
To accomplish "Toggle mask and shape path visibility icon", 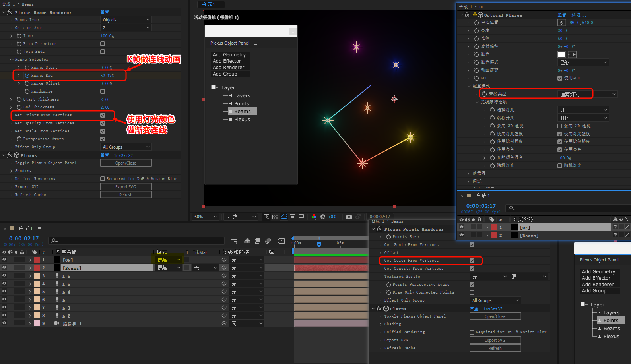I will point(284,217).
